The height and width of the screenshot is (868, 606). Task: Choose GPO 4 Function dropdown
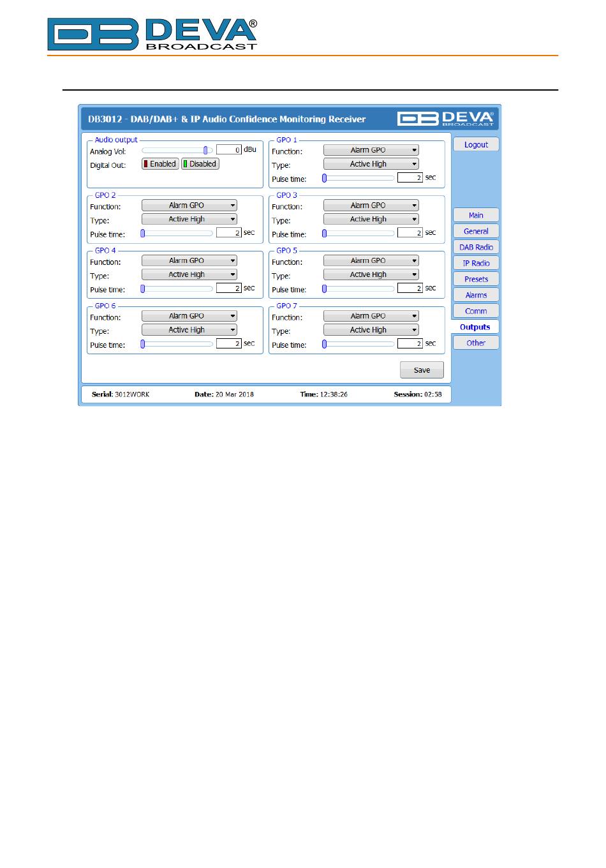189,260
